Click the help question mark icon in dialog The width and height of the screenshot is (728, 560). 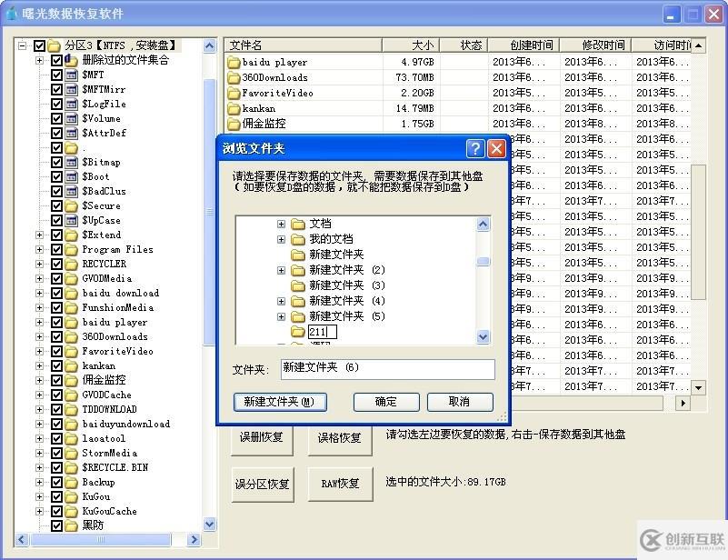pyautogui.click(x=475, y=149)
